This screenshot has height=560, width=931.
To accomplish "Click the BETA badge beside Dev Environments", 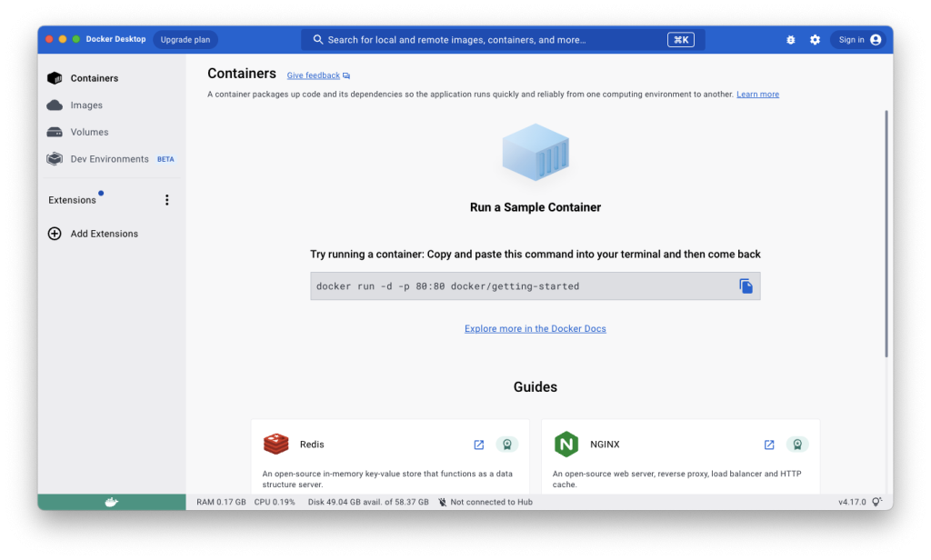I will click(165, 159).
